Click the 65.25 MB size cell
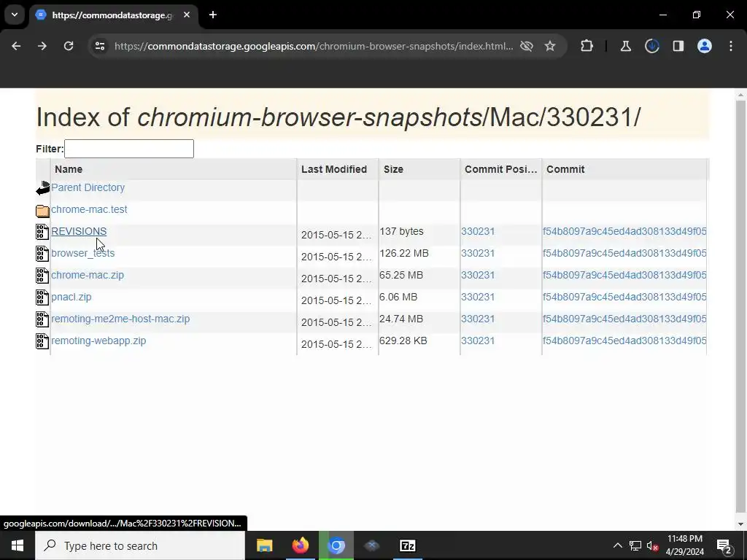 coord(401,275)
